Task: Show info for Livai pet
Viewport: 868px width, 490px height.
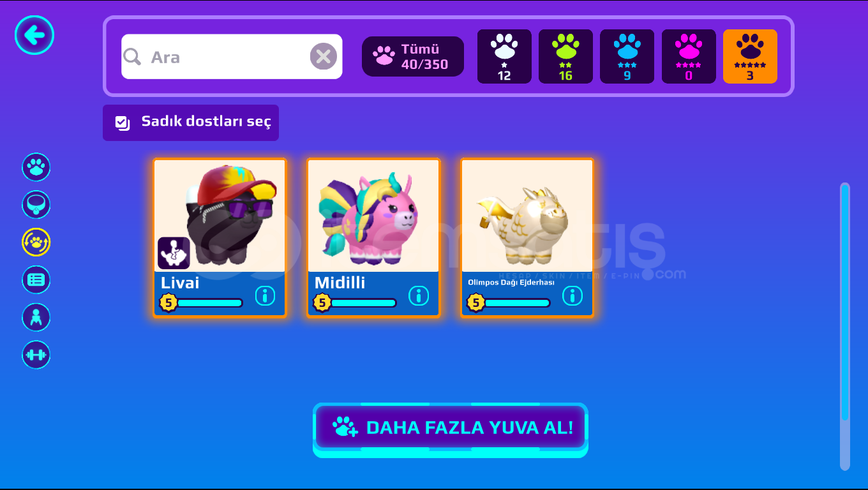Action: click(x=265, y=295)
